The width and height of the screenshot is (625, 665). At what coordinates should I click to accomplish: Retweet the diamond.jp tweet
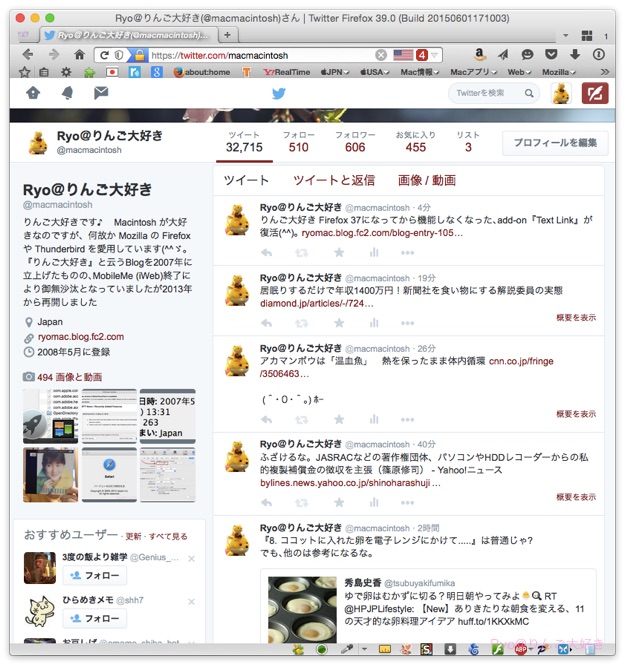[301, 324]
